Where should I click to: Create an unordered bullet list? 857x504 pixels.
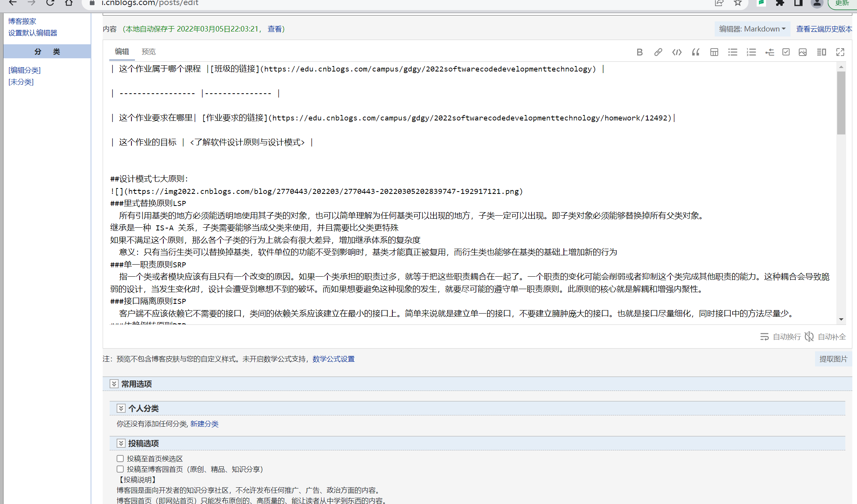pyautogui.click(x=733, y=52)
